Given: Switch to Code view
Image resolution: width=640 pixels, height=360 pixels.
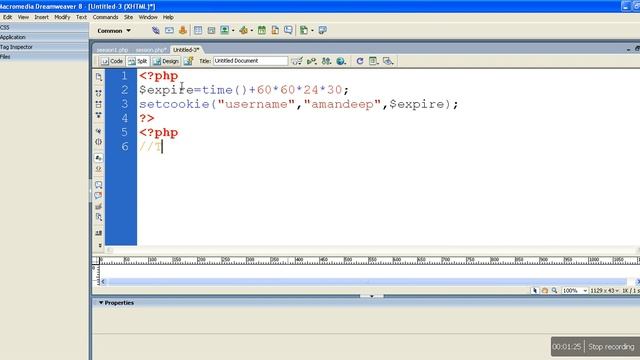Looking at the screenshot, I should 112,61.
